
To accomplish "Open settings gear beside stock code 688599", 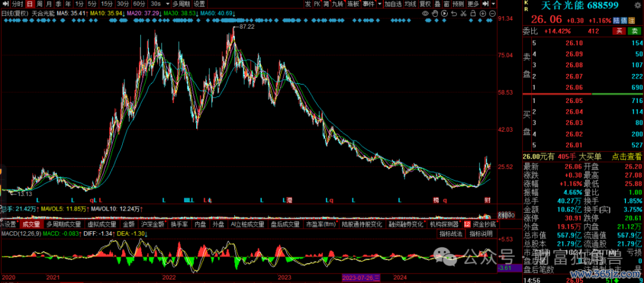I will pyautogui.click(x=638, y=5).
